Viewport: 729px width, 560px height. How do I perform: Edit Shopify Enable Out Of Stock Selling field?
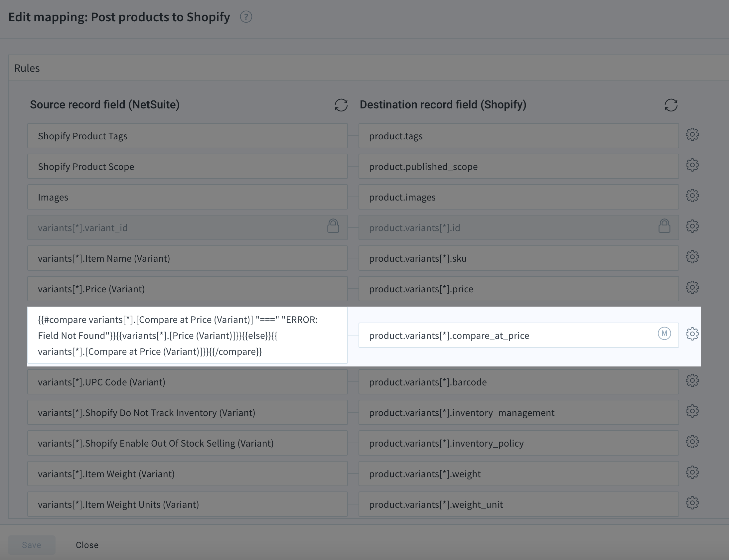coord(187,443)
